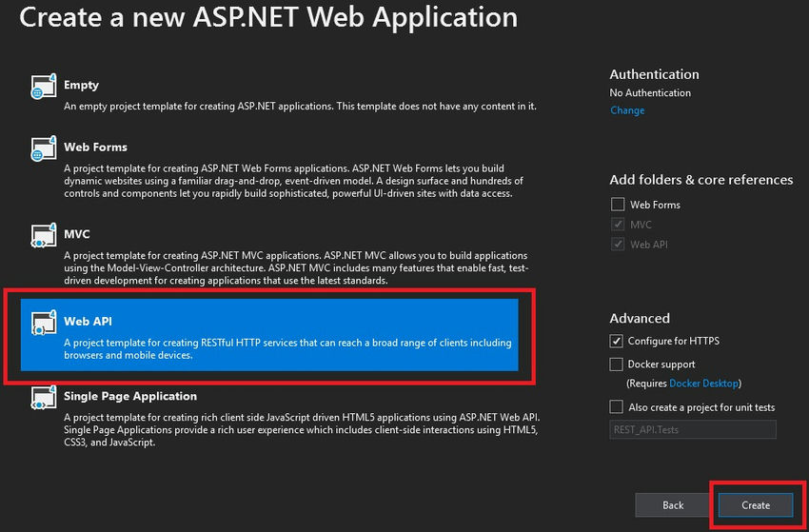Click the Web Forms description paragraph
Screen dimensions: 809x532
(x=293, y=181)
